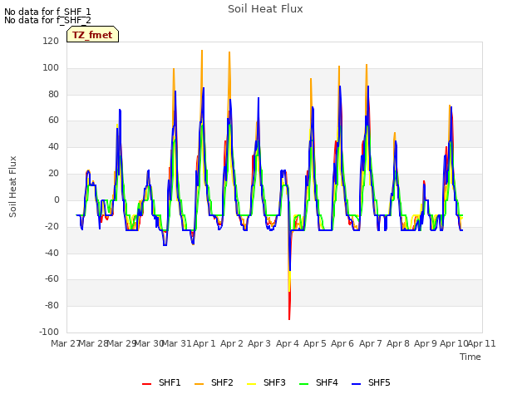Click the 'No data for f_SHF_2' message

[47, 20]
